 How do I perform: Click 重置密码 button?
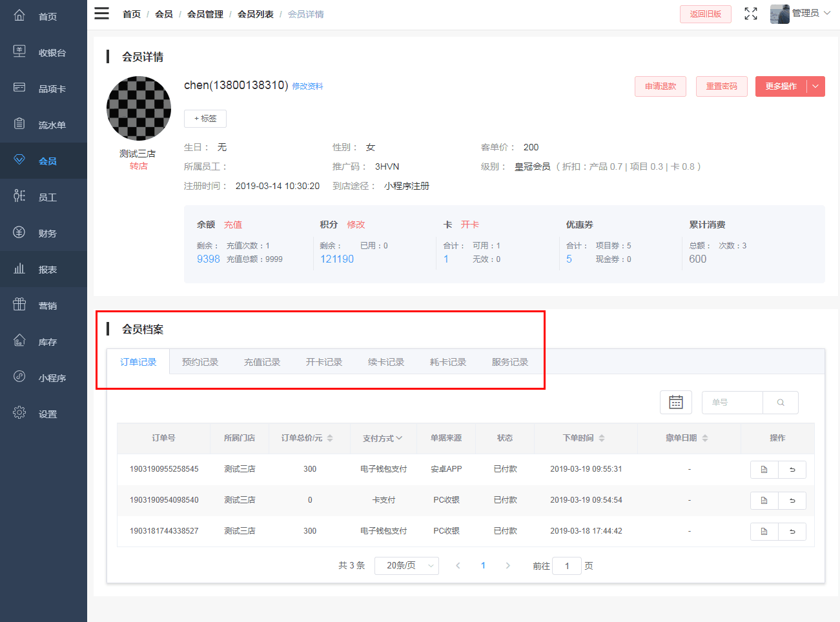coord(722,86)
